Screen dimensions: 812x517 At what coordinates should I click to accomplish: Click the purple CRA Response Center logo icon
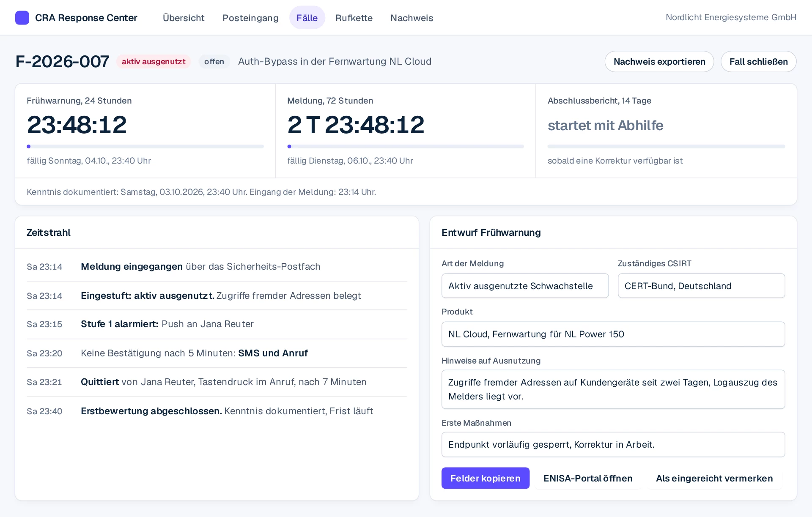click(x=22, y=18)
